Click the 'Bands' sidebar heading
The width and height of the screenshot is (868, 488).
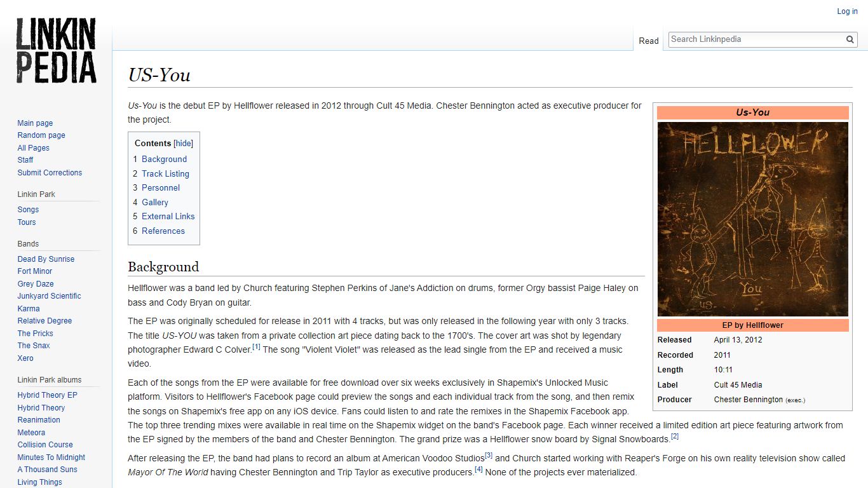coord(28,244)
